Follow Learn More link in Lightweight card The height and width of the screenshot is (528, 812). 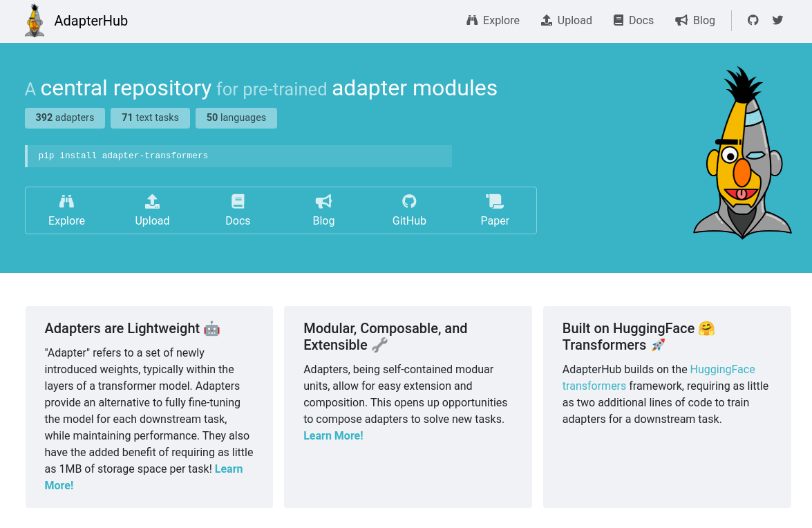(x=229, y=469)
